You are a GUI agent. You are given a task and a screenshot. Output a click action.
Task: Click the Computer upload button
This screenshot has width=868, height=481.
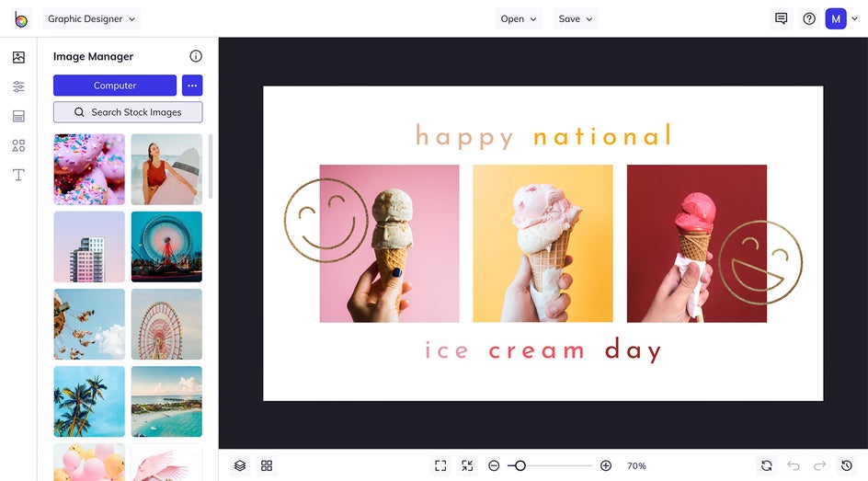coord(115,86)
